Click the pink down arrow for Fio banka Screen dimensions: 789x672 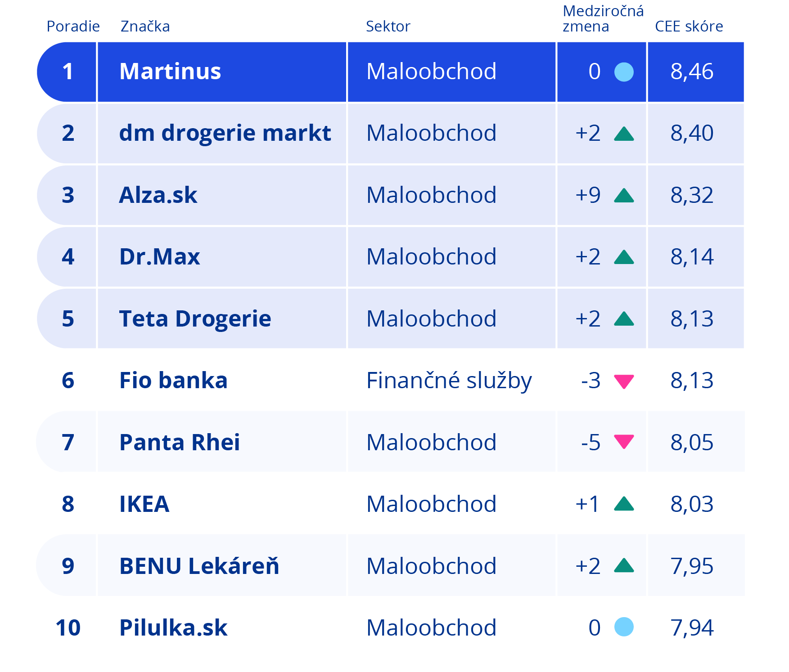point(624,381)
